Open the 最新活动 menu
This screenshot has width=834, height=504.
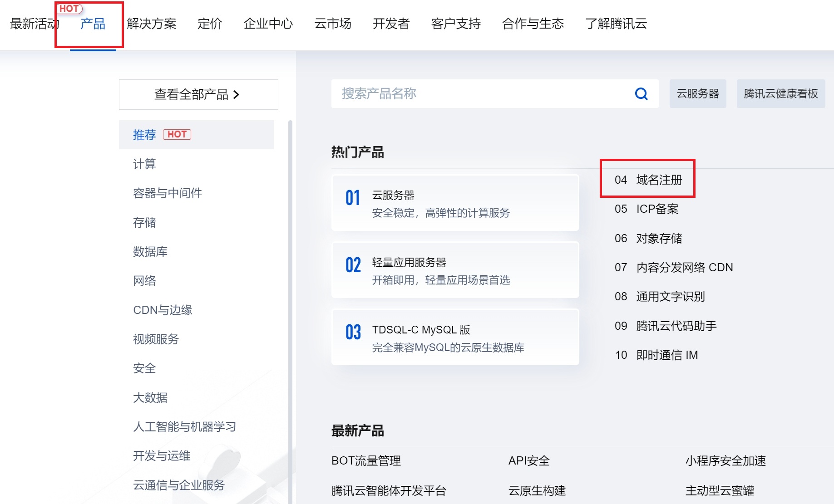[x=35, y=24]
